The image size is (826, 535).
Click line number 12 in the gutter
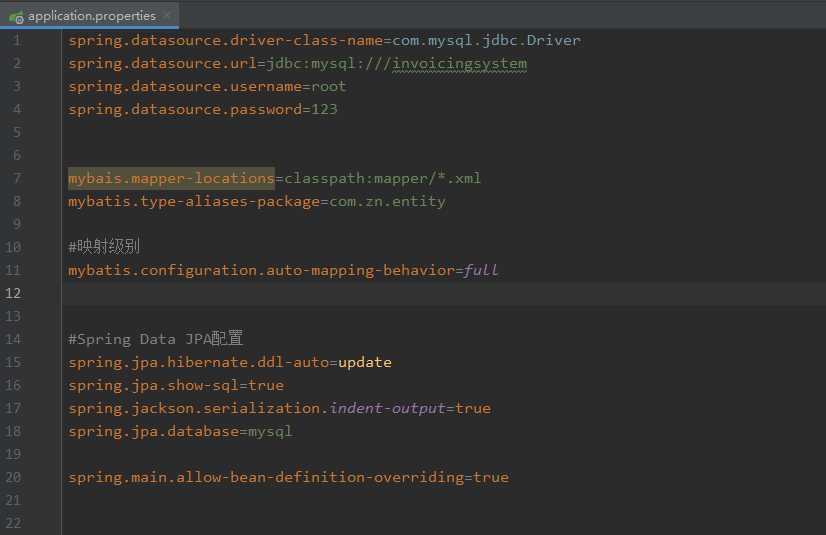(x=13, y=293)
